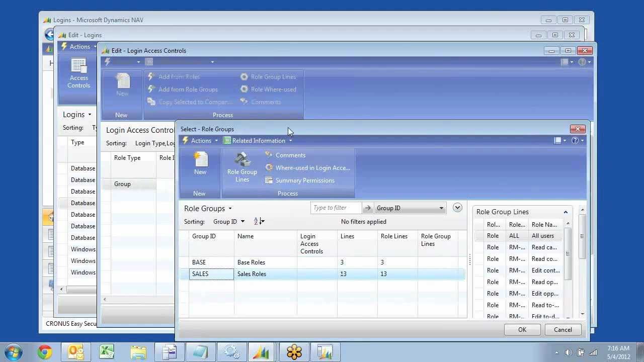Open the Related Information menu
Image resolution: width=644 pixels, height=362 pixels.
tap(258, 141)
